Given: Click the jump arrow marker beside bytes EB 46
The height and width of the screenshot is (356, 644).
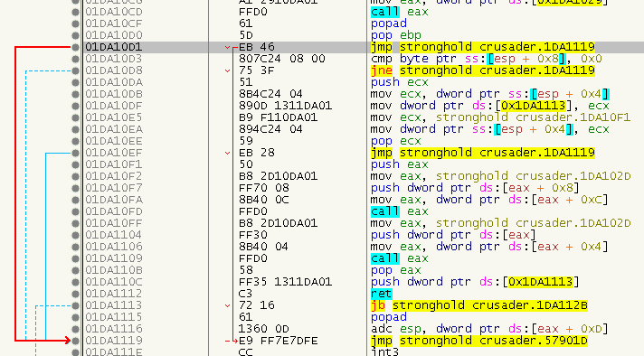Looking at the screenshot, I should point(228,48).
